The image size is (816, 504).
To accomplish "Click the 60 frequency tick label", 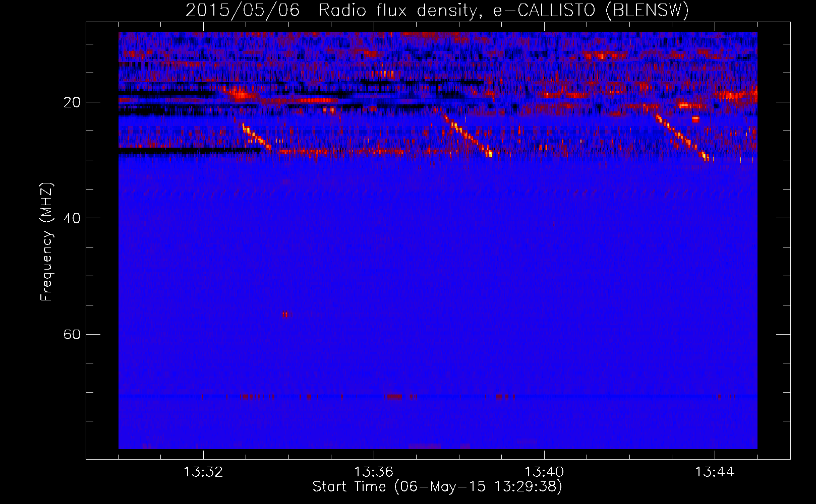I will click(x=72, y=334).
